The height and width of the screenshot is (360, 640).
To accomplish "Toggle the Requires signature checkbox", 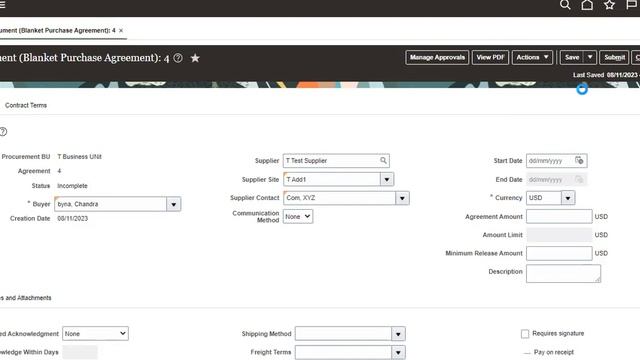I will pos(525,334).
